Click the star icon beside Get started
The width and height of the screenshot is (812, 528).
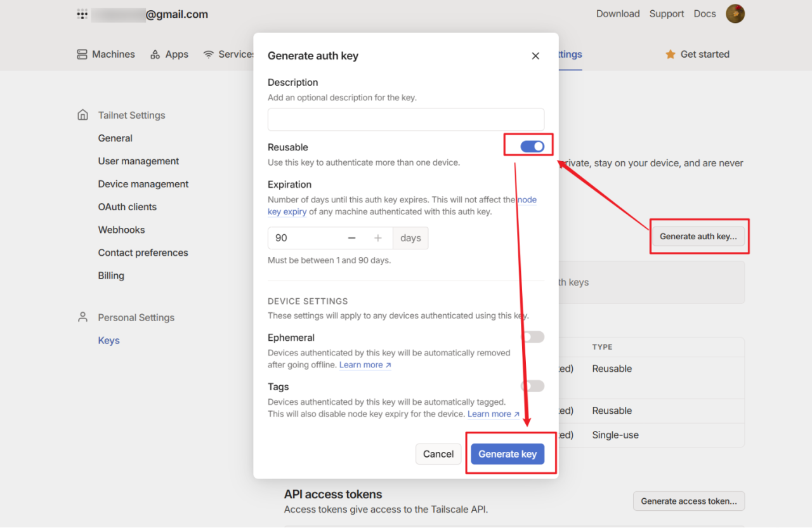pos(671,55)
